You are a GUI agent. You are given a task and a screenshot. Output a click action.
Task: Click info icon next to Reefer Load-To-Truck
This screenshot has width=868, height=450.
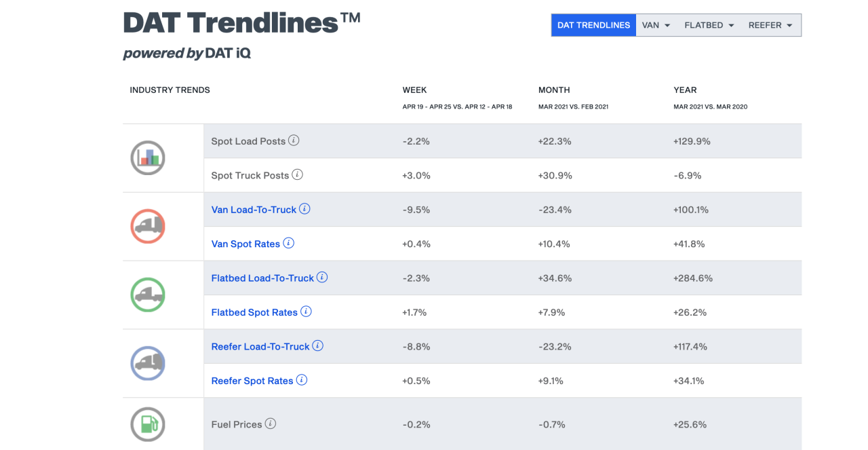pyautogui.click(x=317, y=345)
